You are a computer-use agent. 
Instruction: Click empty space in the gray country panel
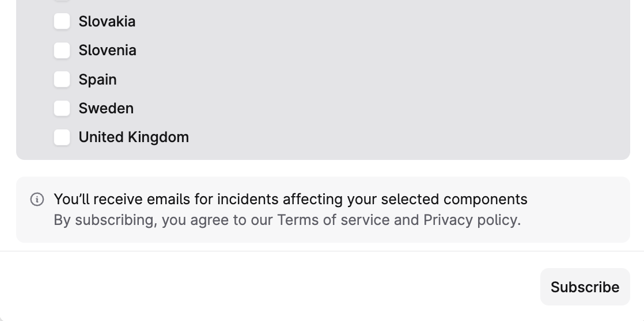click(403, 81)
